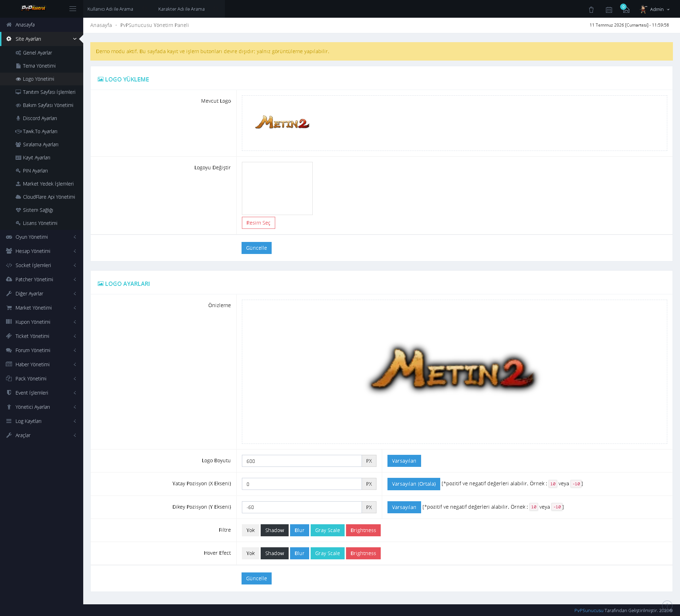680x616 pixels.
Task: Select the Yok option in Filtre row
Action: (250, 530)
